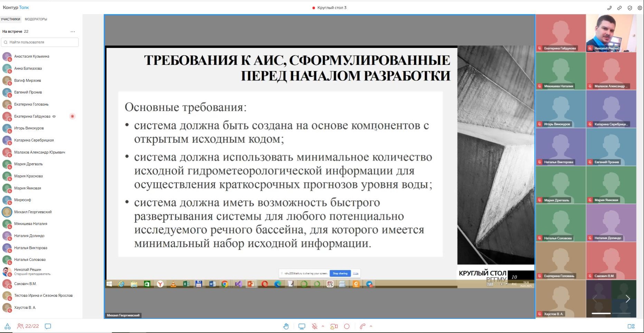This screenshot has height=333, width=644.
Task: Click Наталья Викторова video tile
Action: click(561, 147)
